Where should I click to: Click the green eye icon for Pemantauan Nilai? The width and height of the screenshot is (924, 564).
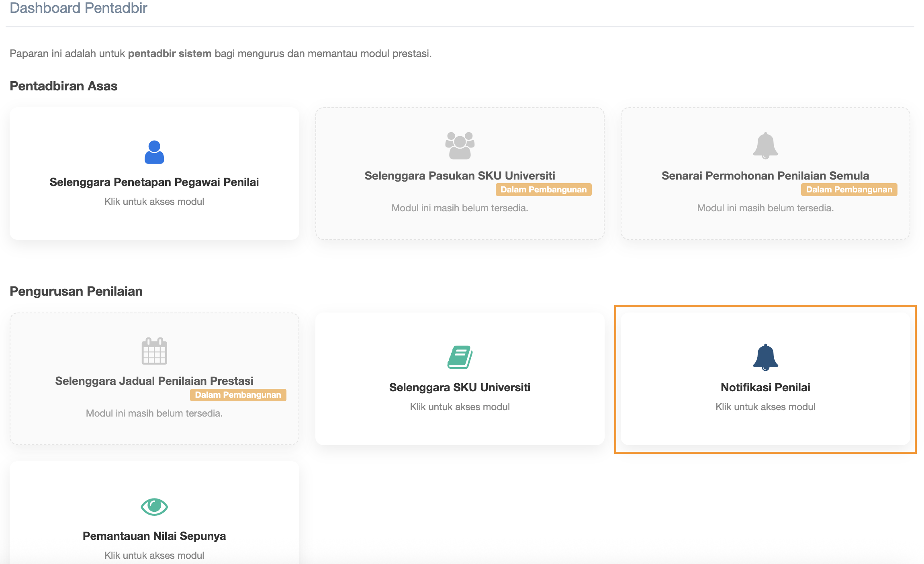click(154, 507)
